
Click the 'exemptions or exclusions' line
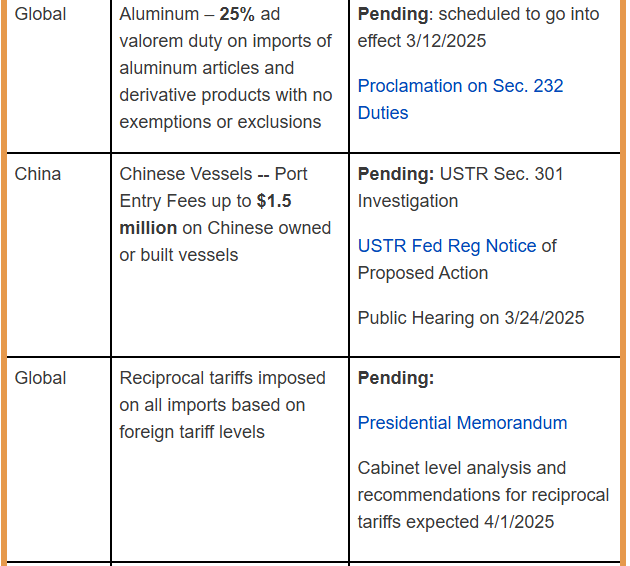220,122
